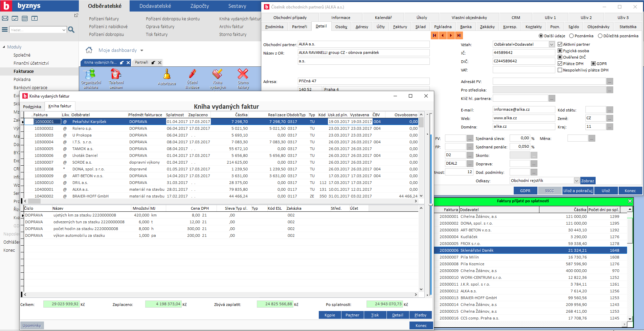Jump to the first partner record arrow
Image resolution: width=644 pixels, height=331 pixels.
435,35
